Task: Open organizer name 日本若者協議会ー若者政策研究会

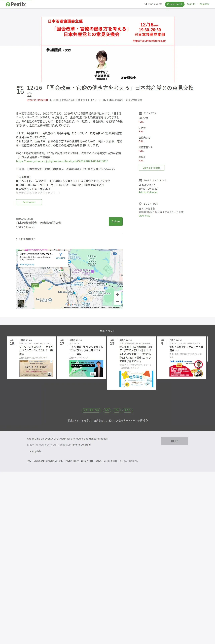Action: pyautogui.click(x=39, y=223)
